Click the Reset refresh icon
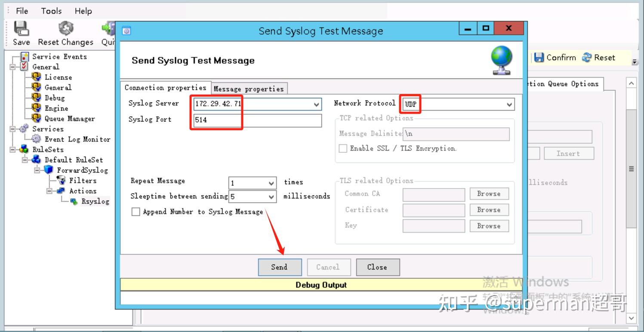Screen dimensions: 644x332 [587, 57]
